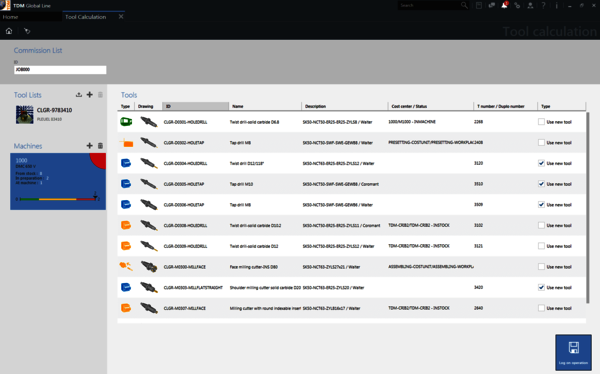600x374 pixels.
Task: Click green type icon for CLGR-D0301-HOLEDRILL
Action: coord(126,122)
